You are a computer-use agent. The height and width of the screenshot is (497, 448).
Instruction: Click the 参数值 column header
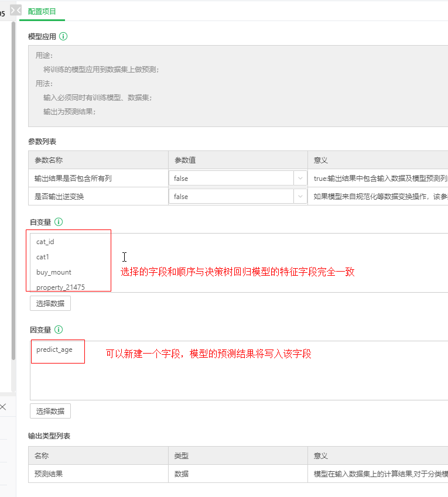[x=184, y=160]
